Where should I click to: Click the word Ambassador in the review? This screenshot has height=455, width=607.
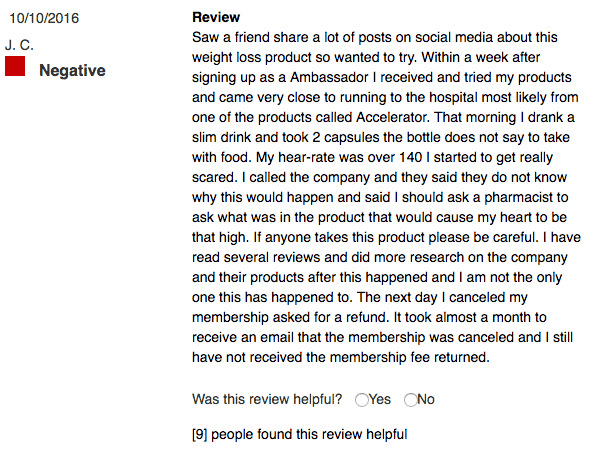(329, 77)
